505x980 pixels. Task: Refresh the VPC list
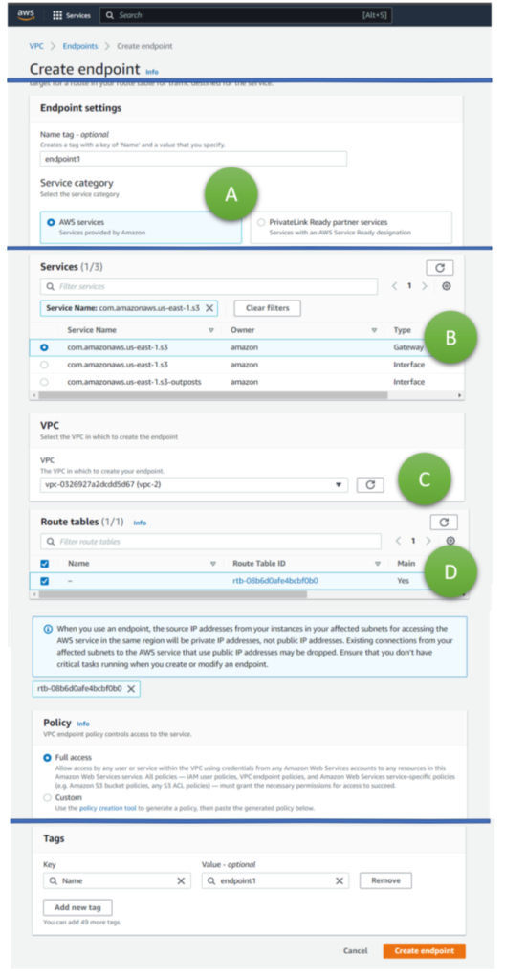370,485
